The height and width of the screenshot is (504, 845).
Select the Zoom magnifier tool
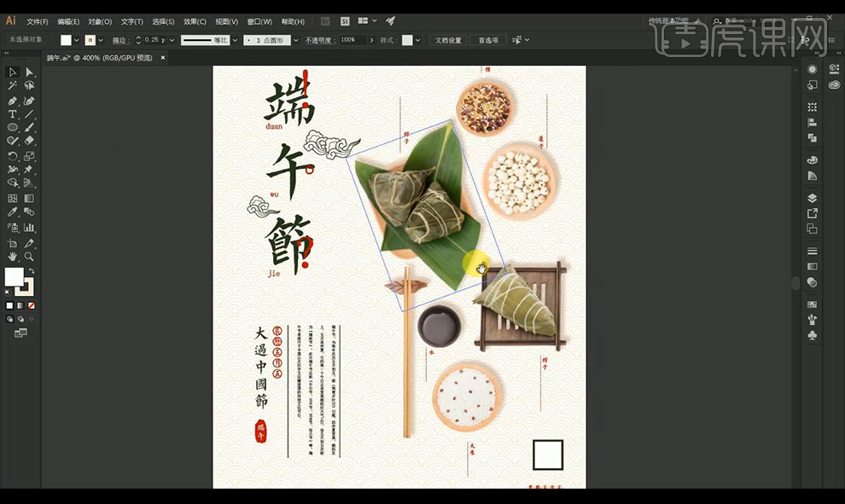pos(29,256)
